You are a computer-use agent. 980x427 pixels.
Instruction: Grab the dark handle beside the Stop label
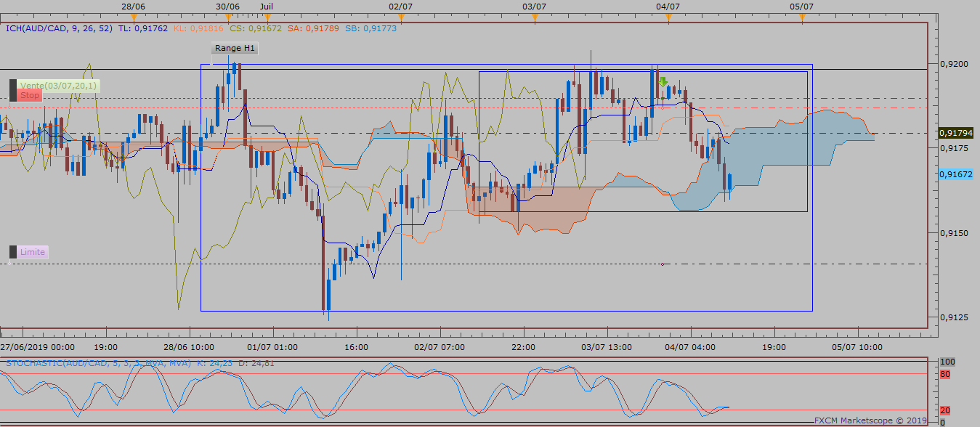(x=13, y=90)
